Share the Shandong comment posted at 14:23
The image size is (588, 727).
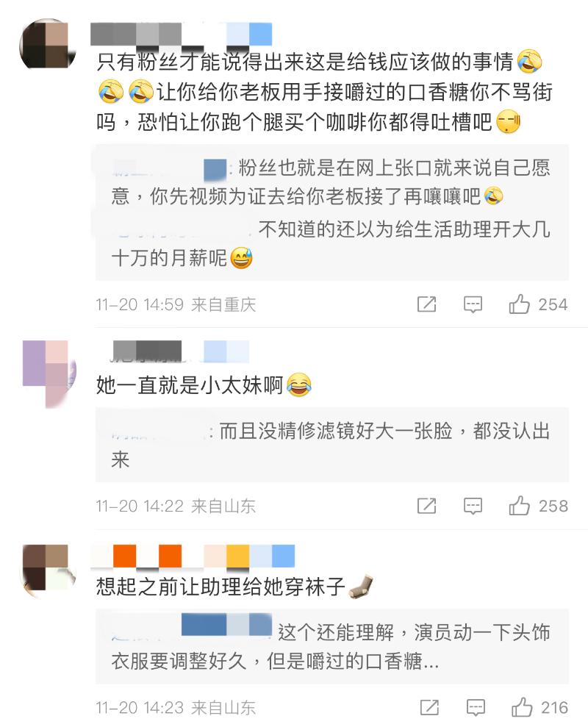tap(429, 708)
